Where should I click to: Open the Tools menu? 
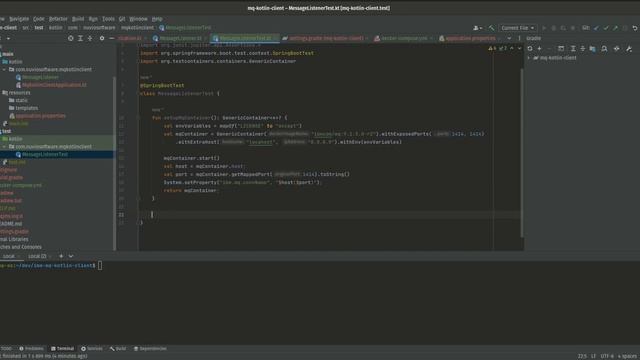coord(108,19)
